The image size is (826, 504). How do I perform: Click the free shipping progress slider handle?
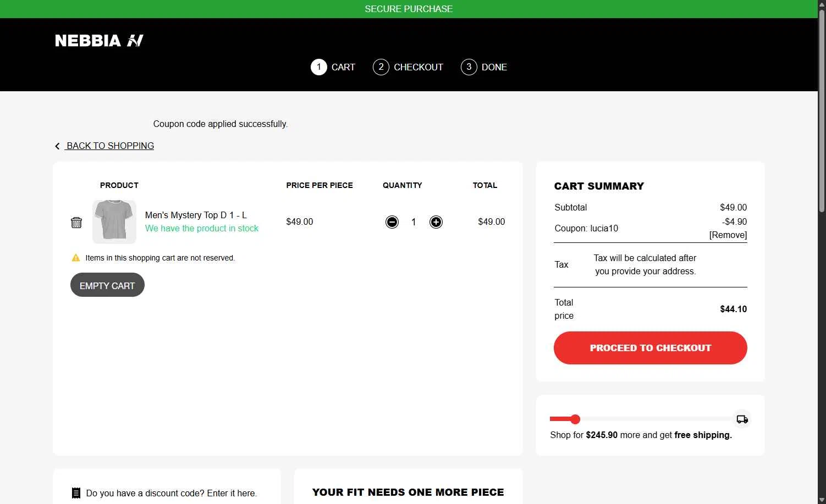pyautogui.click(x=575, y=419)
